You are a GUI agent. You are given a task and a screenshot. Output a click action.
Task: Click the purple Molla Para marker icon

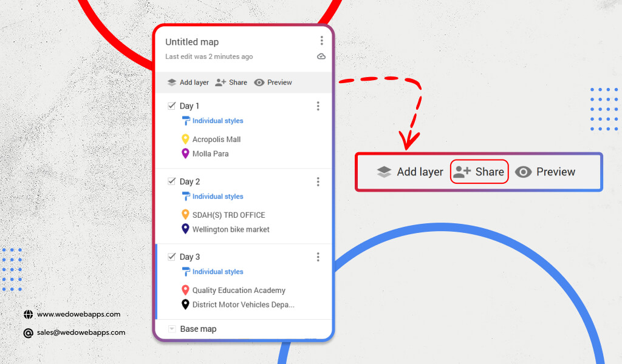(185, 154)
